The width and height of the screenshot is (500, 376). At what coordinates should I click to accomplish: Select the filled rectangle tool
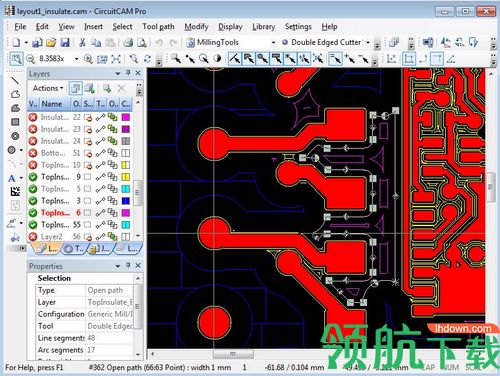15,122
